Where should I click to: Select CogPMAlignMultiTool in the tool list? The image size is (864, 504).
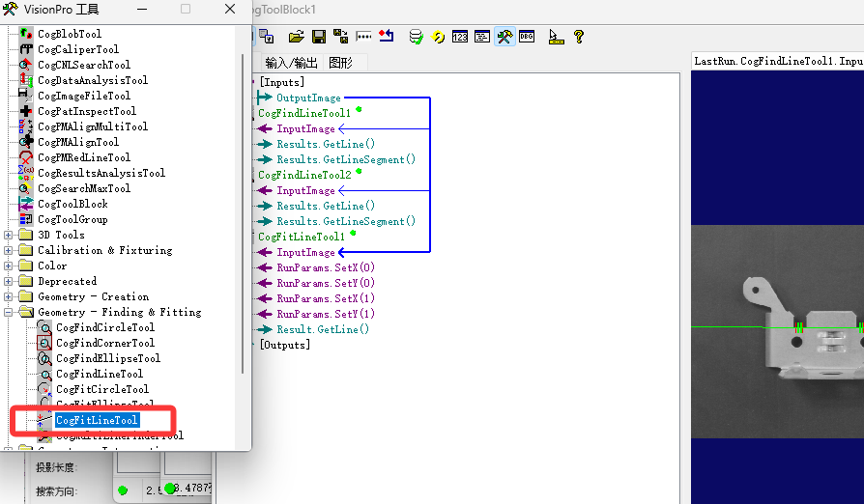[93, 126]
